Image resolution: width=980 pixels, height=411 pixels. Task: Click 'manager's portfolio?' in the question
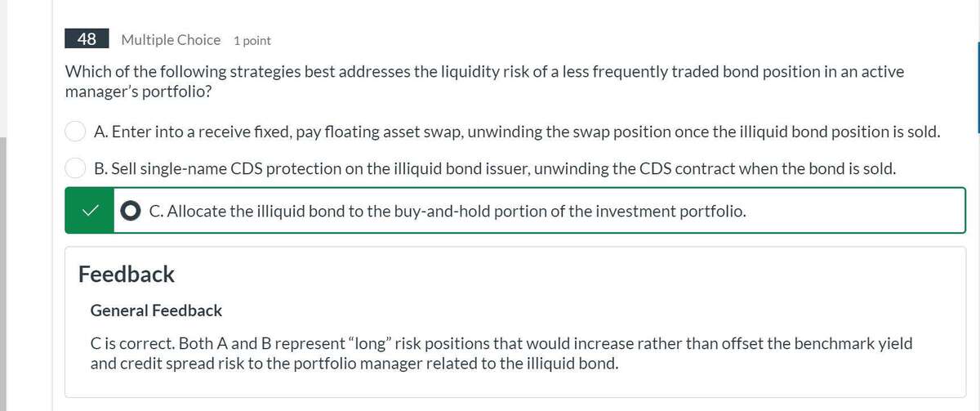[x=140, y=92]
